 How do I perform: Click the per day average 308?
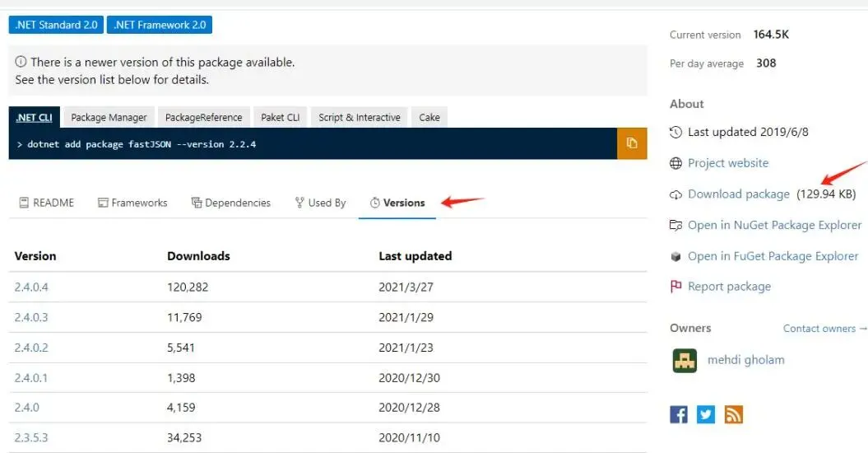766,63
